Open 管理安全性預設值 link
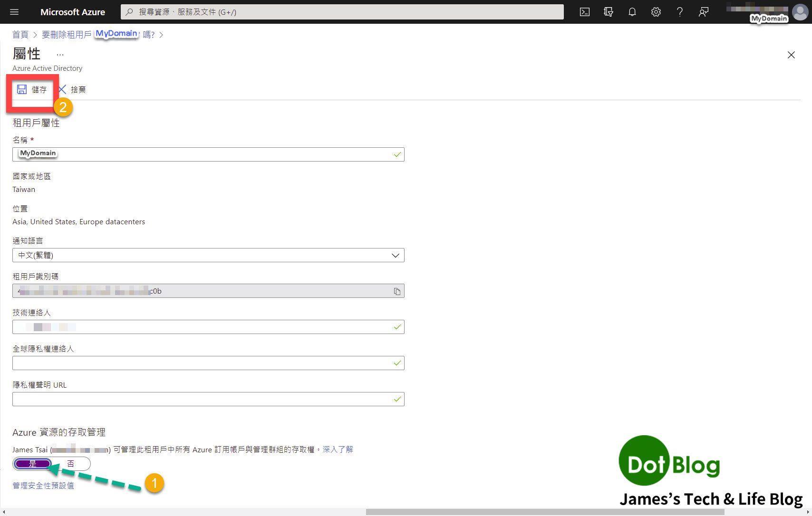This screenshot has width=812, height=516. 43,486
